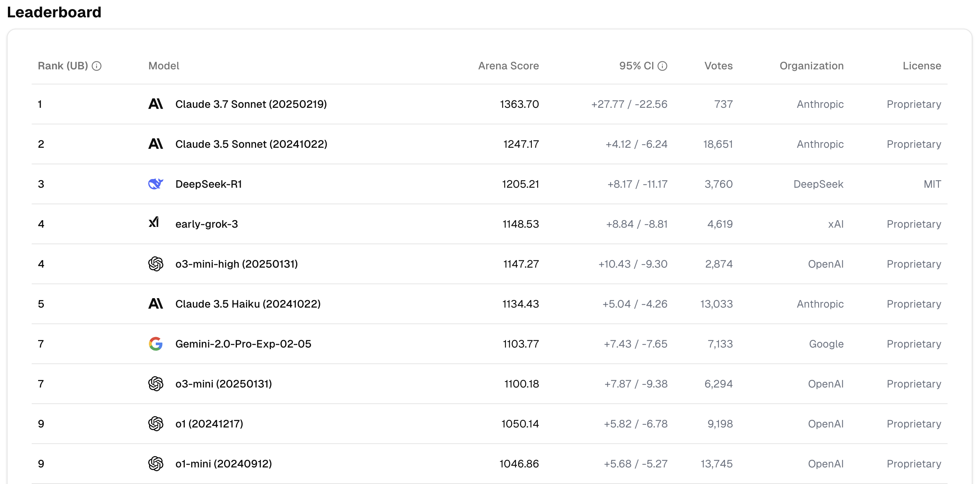
Task: Click the Google logo next to Gemini-2.0-Pro-Exp
Action: (x=155, y=344)
